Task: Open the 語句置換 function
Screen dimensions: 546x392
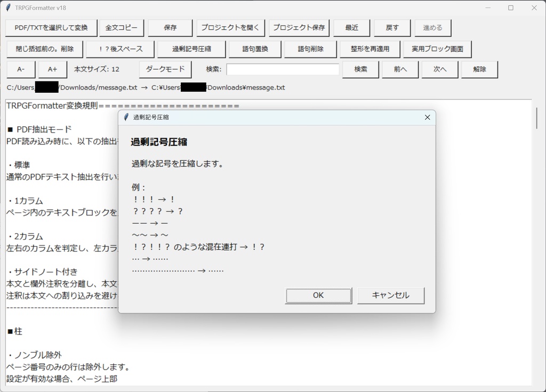Action: tap(255, 49)
